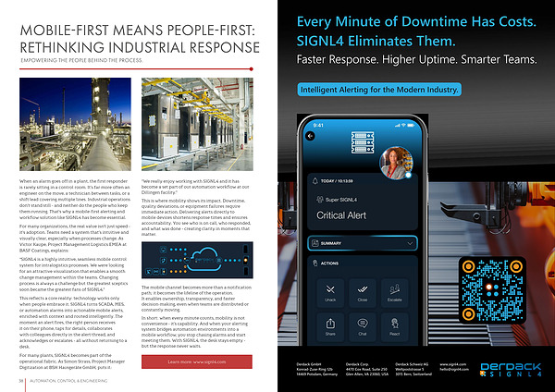The width and height of the screenshot is (555, 392).
Task: Tap the Close action double-check icon
Action: click(x=362, y=294)
